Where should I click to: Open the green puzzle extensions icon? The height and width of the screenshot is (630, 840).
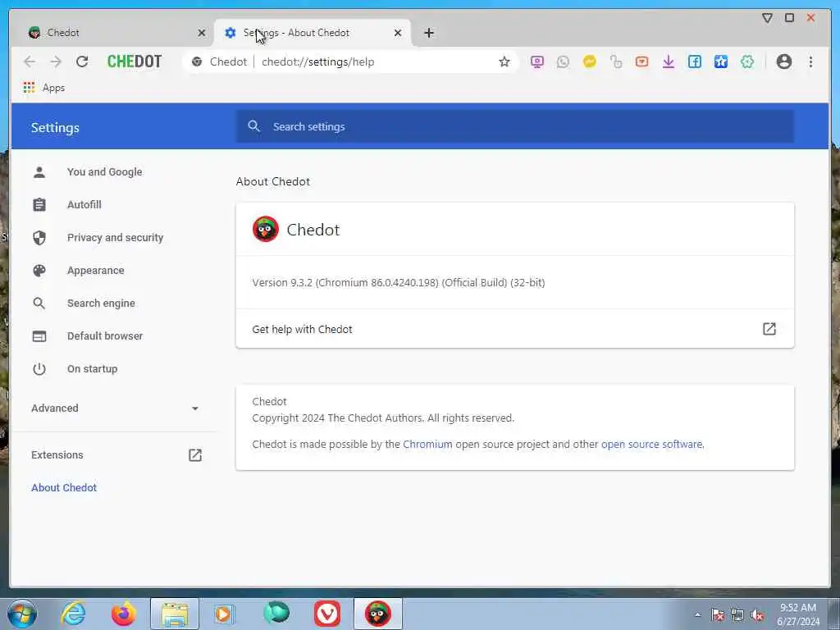tap(746, 62)
